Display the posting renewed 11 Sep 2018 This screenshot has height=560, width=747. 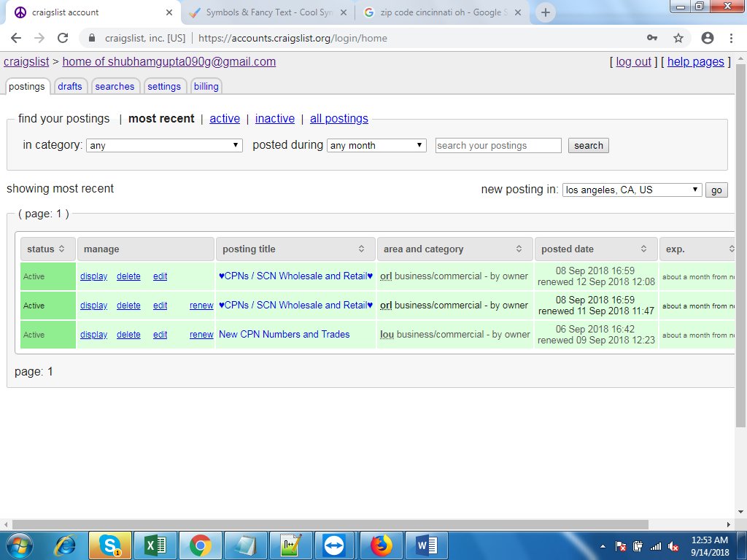(94, 306)
